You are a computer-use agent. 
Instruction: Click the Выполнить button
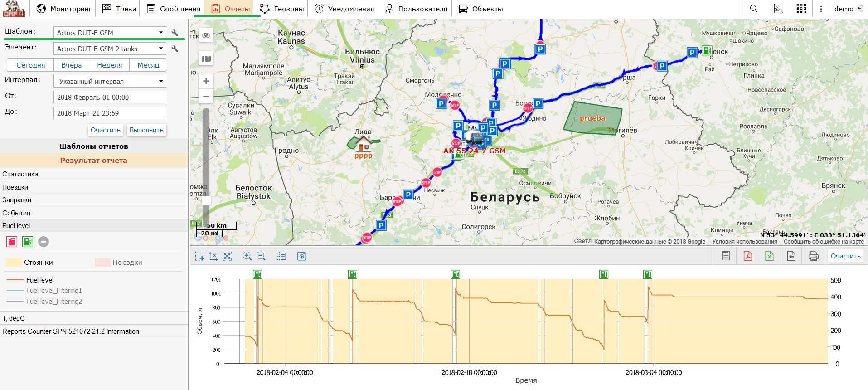(x=146, y=130)
